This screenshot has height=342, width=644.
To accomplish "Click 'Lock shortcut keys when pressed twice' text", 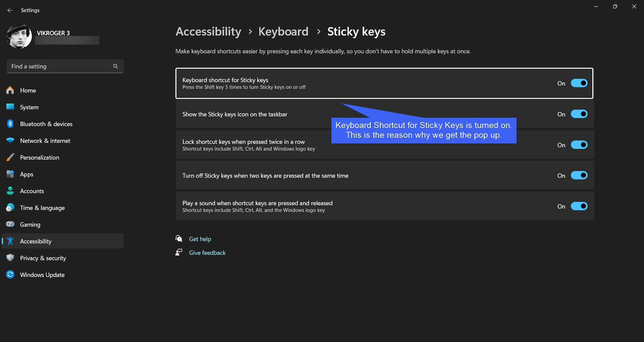I will coord(244,142).
